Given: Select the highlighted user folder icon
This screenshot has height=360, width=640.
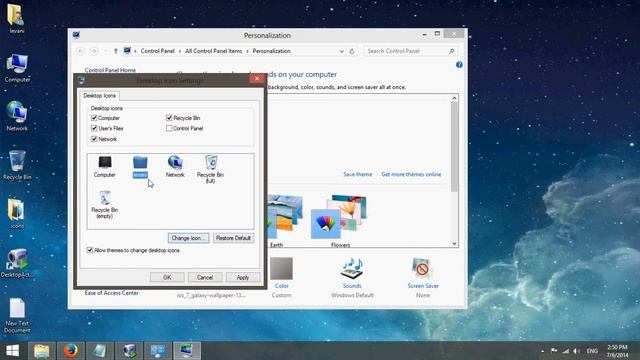Looking at the screenshot, I should click(x=140, y=167).
